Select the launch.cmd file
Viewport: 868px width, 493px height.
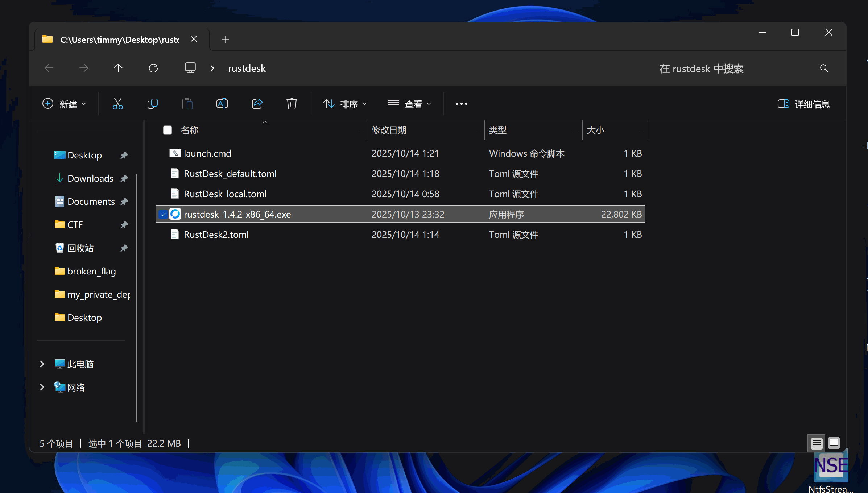(207, 153)
